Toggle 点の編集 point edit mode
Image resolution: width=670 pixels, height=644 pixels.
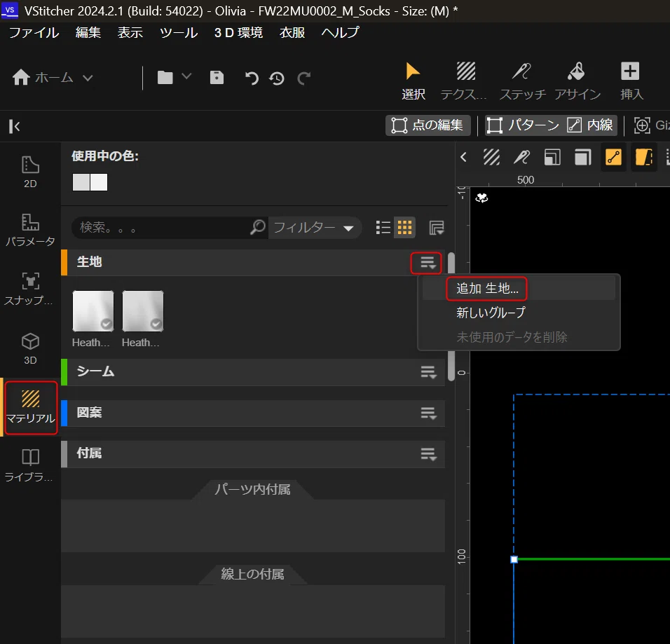click(428, 125)
